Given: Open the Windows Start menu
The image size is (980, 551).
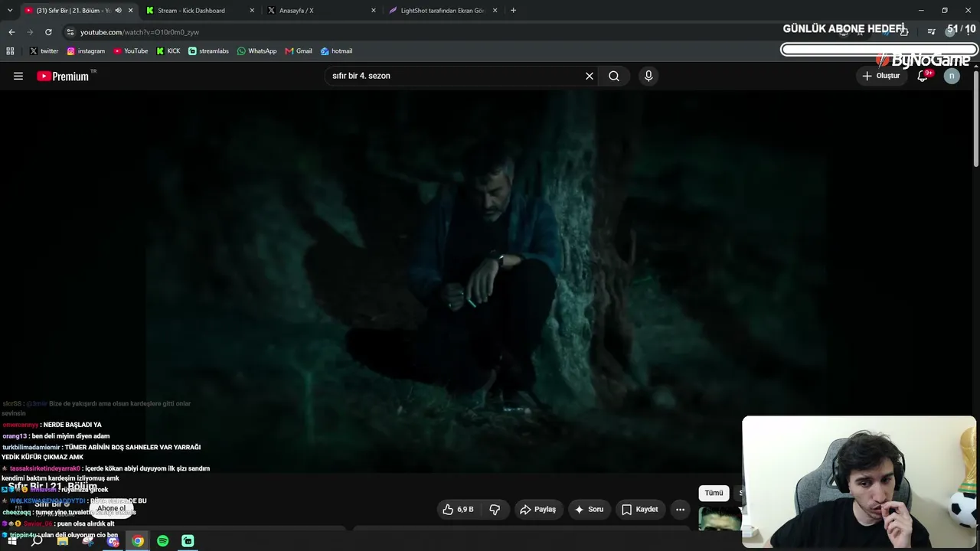Looking at the screenshot, I should [11, 541].
